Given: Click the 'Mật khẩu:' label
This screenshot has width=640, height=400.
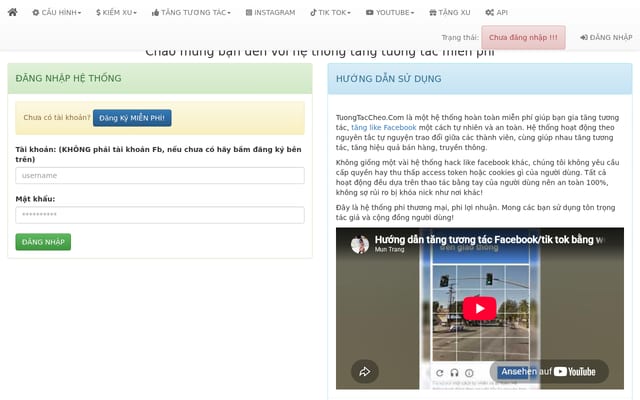Looking at the screenshot, I should (x=35, y=199).
